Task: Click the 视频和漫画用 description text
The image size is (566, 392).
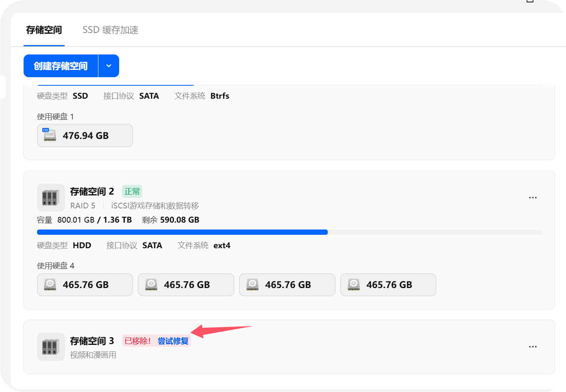Action: [93, 355]
